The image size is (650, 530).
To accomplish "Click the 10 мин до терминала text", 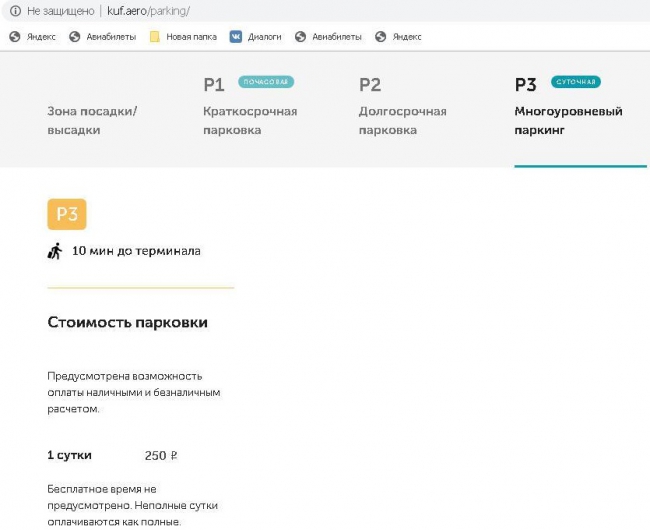I will tap(136, 251).
